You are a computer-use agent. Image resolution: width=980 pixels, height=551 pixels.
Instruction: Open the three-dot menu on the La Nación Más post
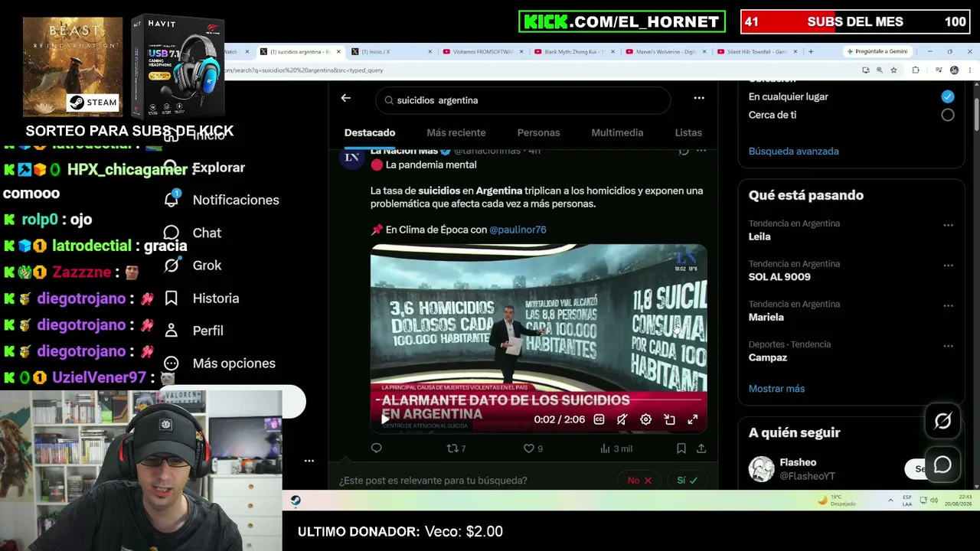point(701,151)
